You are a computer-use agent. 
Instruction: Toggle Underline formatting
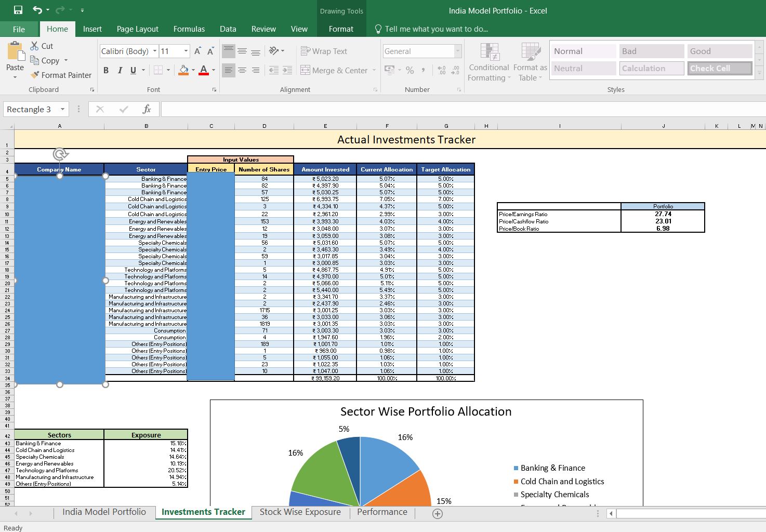point(134,70)
